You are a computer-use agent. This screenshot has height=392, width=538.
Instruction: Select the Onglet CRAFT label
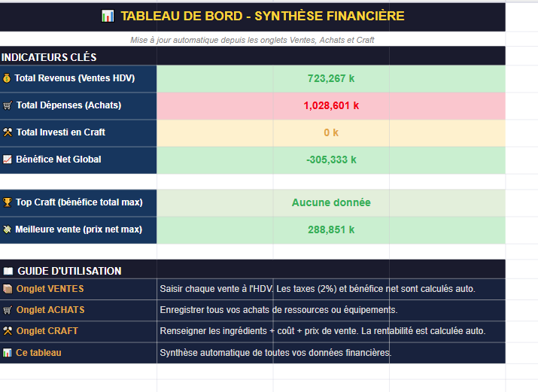point(47,331)
